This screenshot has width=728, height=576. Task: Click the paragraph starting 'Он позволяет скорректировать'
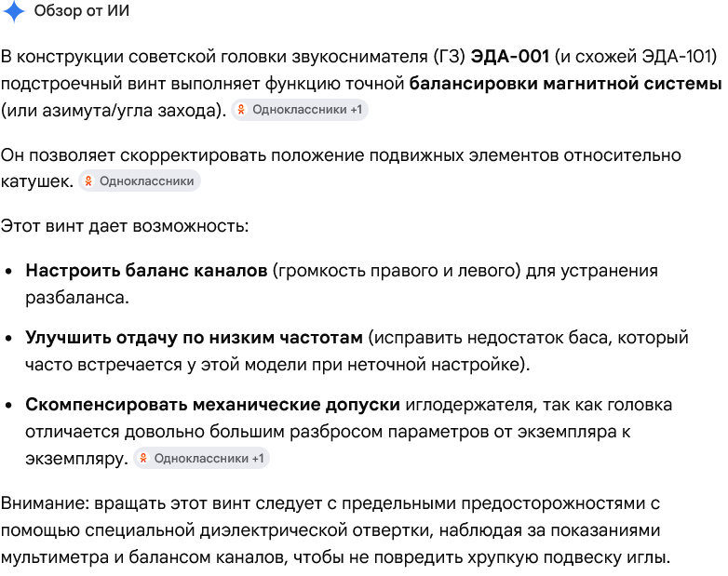click(x=341, y=168)
